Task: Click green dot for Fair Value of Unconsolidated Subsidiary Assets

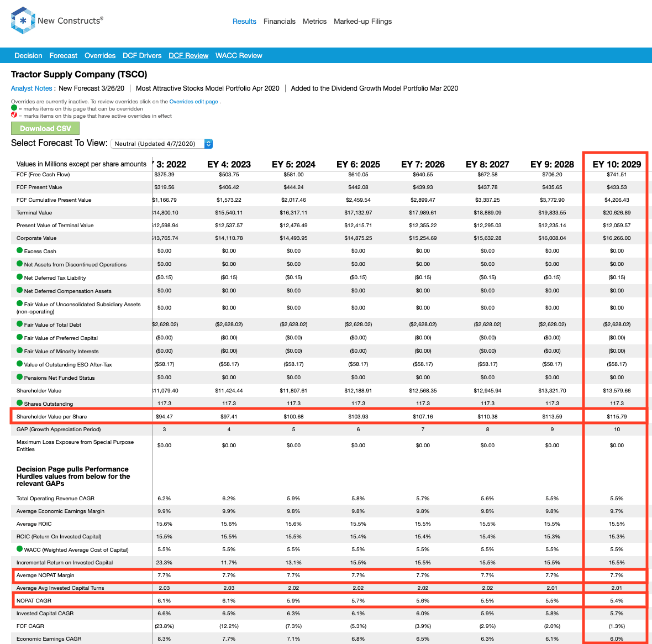Action: 19,303
